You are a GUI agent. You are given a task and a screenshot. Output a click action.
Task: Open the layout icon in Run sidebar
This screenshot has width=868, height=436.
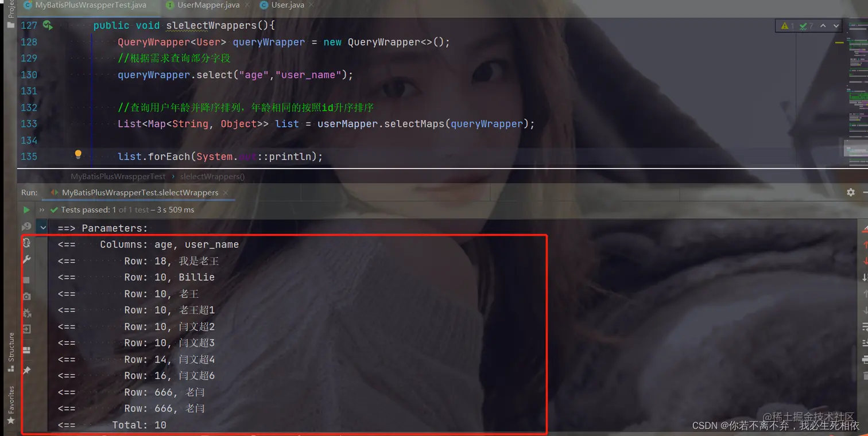(26, 350)
